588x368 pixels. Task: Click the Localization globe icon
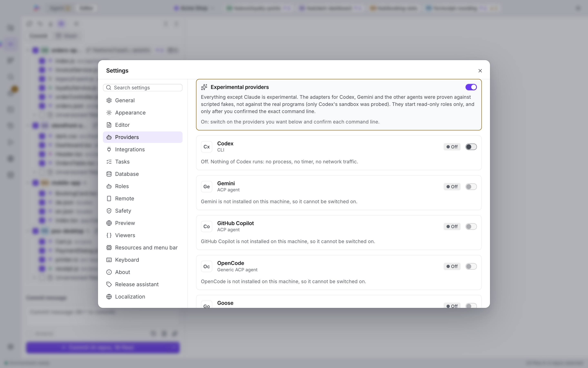tap(109, 297)
